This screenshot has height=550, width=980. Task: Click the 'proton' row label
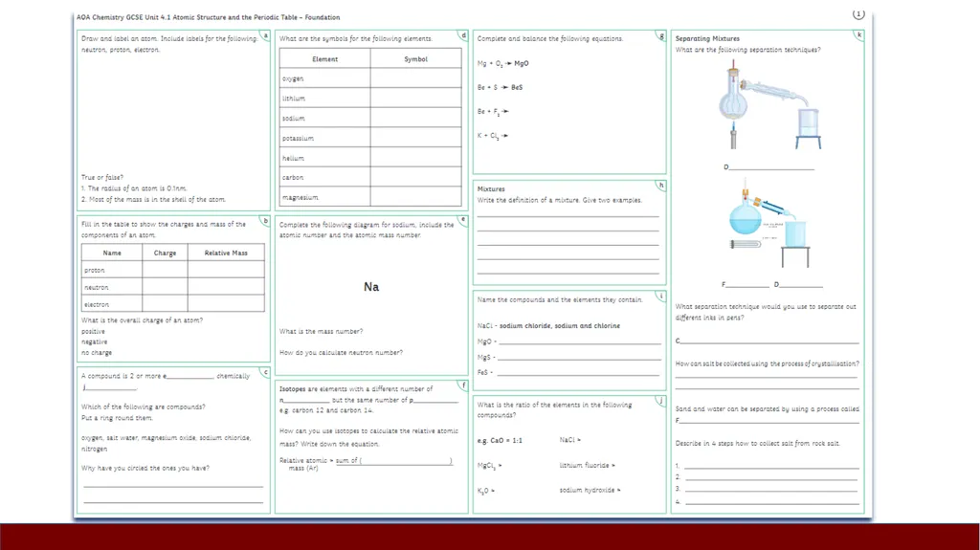pyautogui.click(x=95, y=271)
